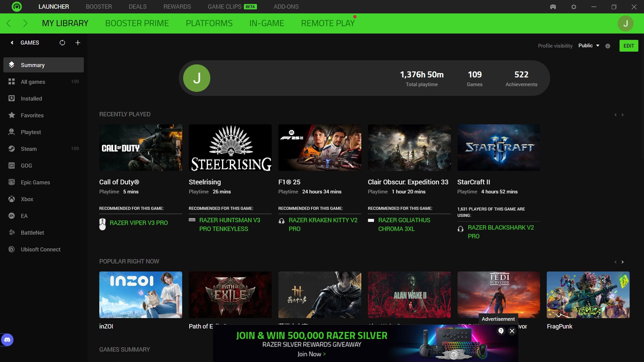Open the StarCraft II game thumbnail

499,147
